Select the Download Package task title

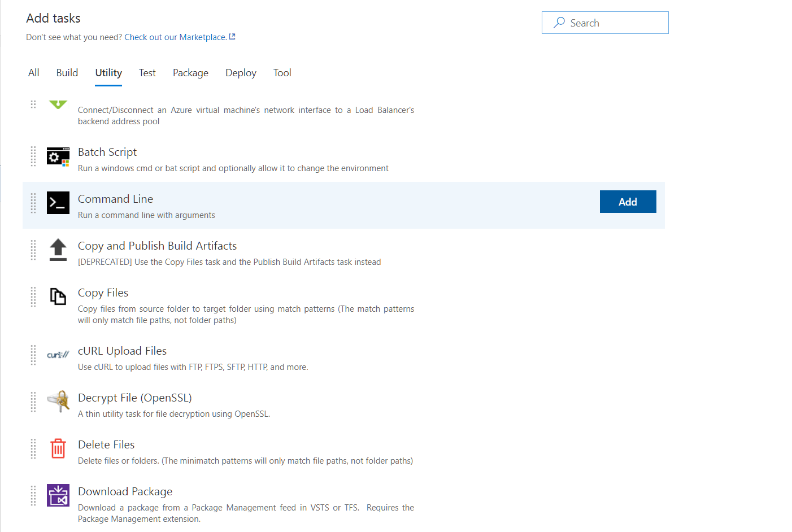pos(125,491)
